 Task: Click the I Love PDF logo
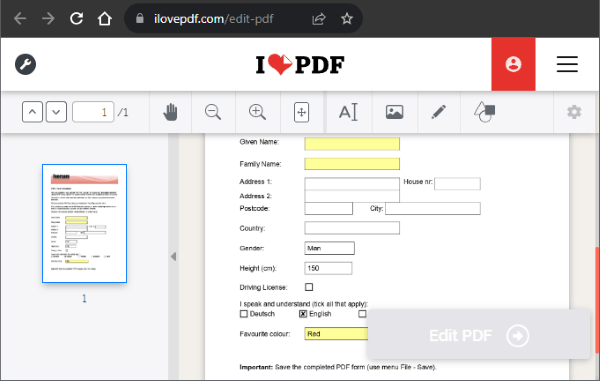tap(300, 64)
